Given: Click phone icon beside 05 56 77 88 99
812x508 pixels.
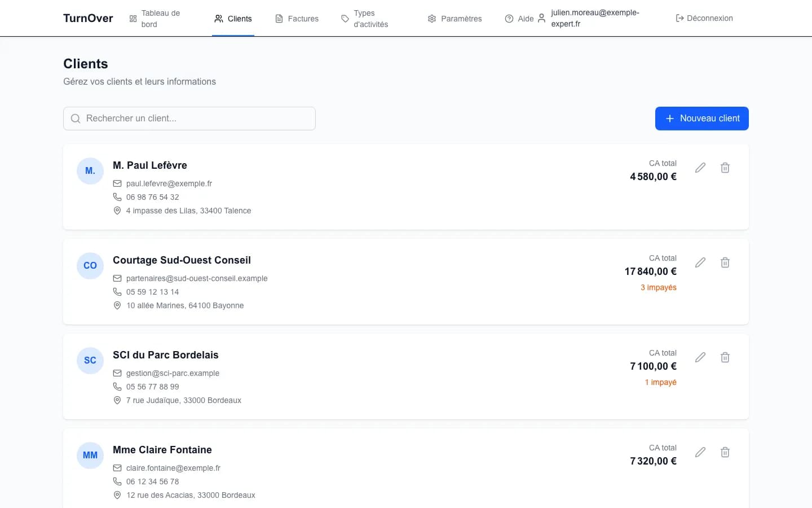Looking at the screenshot, I should (117, 387).
